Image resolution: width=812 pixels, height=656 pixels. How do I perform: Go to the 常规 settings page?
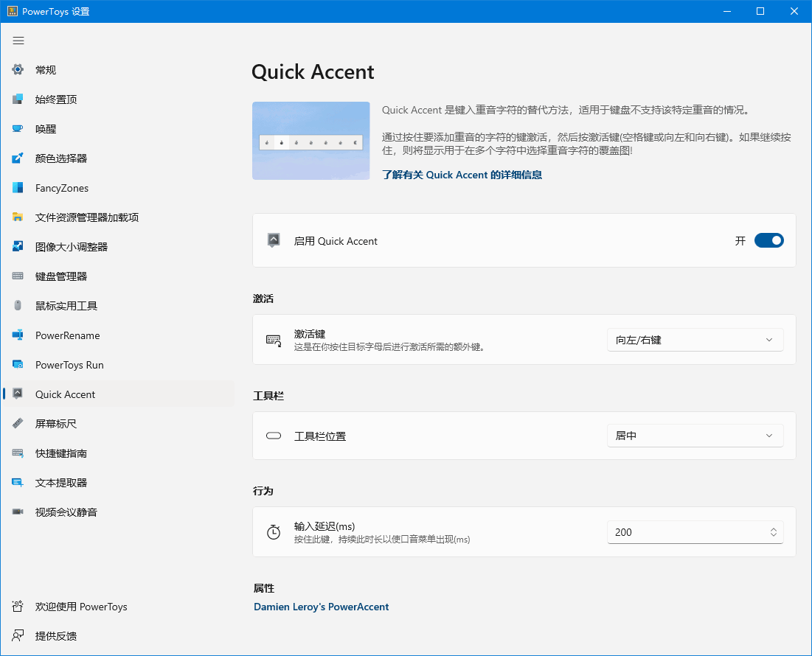(46, 70)
